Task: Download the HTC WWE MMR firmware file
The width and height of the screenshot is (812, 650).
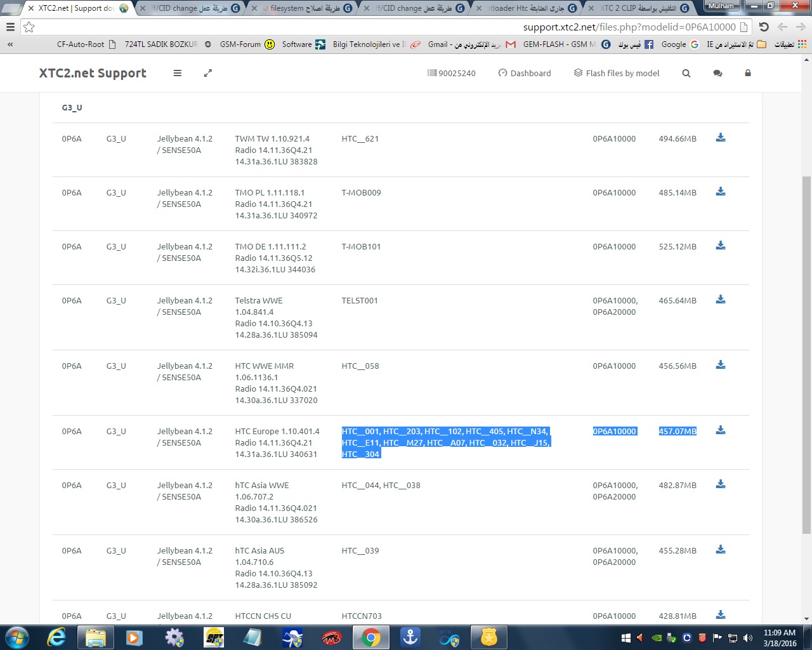Action: (721, 365)
